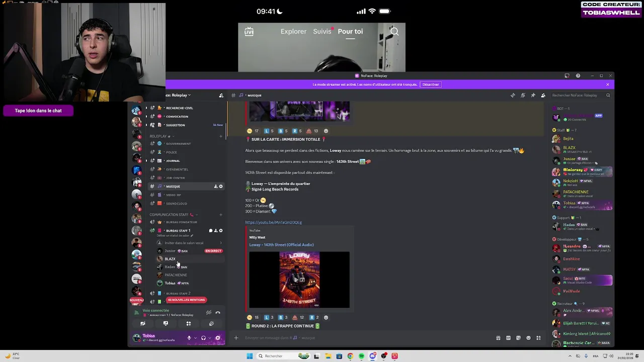Open Spotify in the Windows taskbar

pos(361,356)
